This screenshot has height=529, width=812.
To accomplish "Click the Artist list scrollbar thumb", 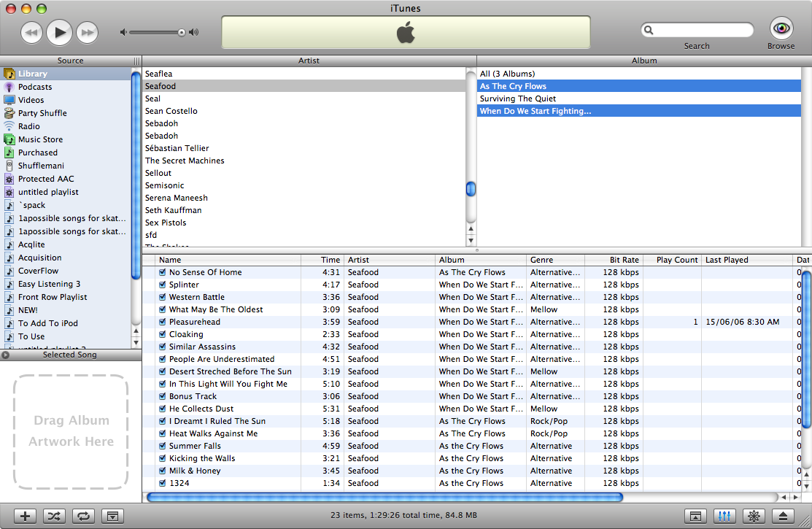I will coord(471,188).
